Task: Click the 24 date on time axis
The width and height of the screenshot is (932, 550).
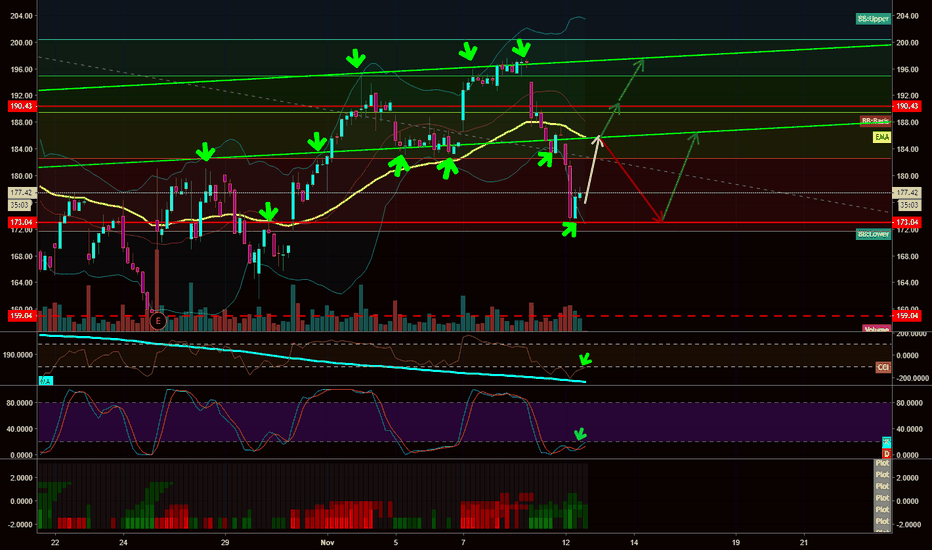Action: pos(123,542)
